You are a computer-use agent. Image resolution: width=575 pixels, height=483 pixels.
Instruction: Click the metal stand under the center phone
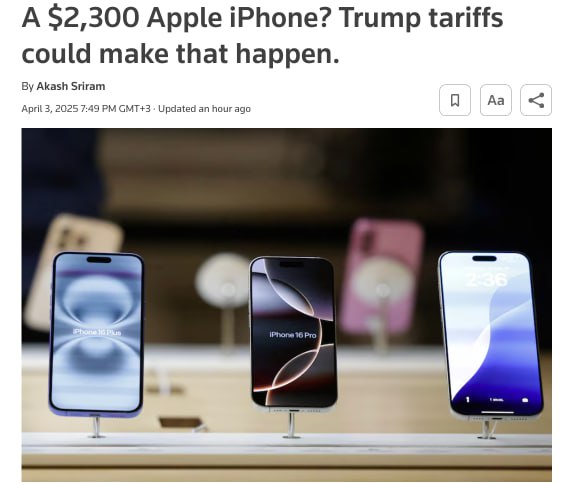pyautogui.click(x=292, y=425)
